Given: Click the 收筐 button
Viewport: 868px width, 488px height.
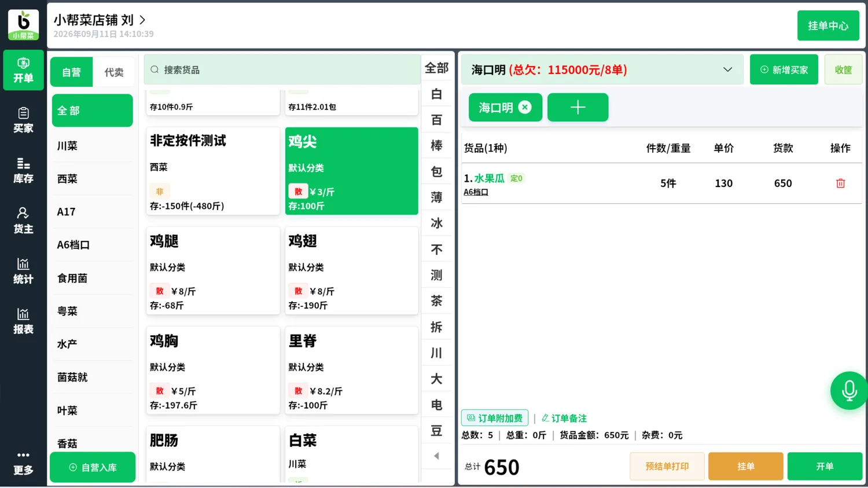Looking at the screenshot, I should click(x=843, y=69).
